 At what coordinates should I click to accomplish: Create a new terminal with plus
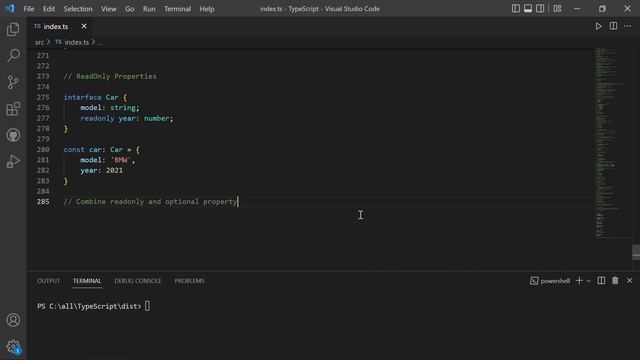[579, 280]
